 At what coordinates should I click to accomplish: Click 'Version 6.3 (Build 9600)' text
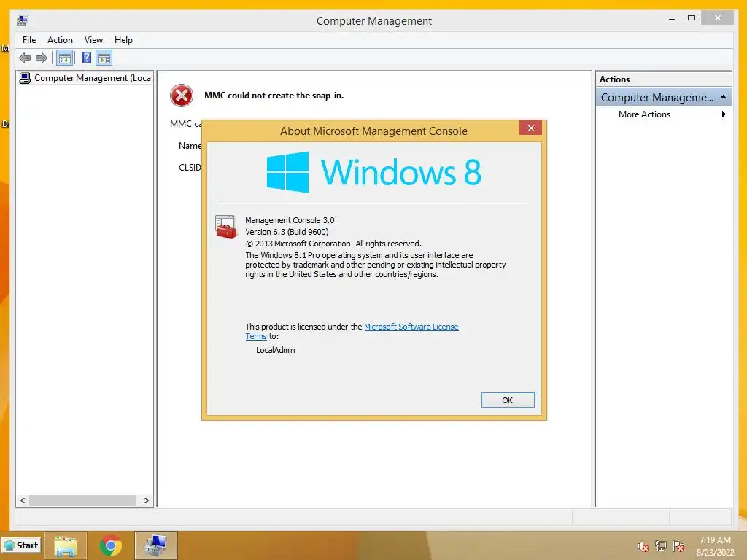tap(287, 232)
